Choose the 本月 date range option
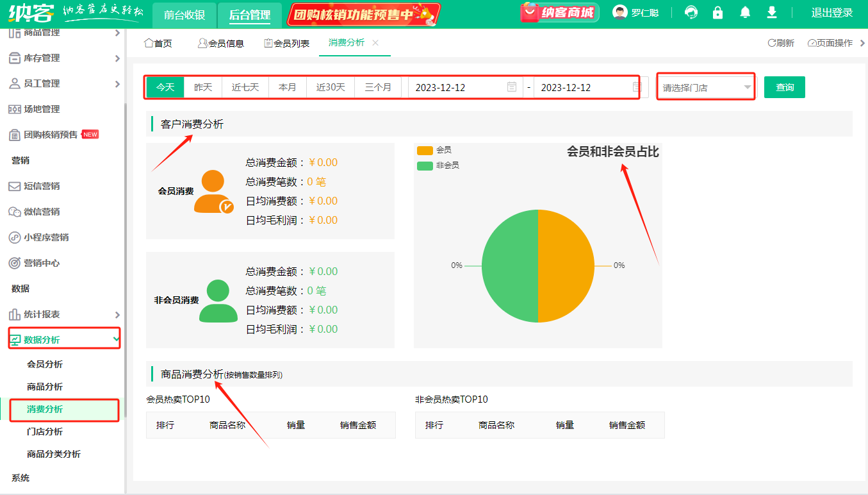868x495 pixels. click(288, 87)
